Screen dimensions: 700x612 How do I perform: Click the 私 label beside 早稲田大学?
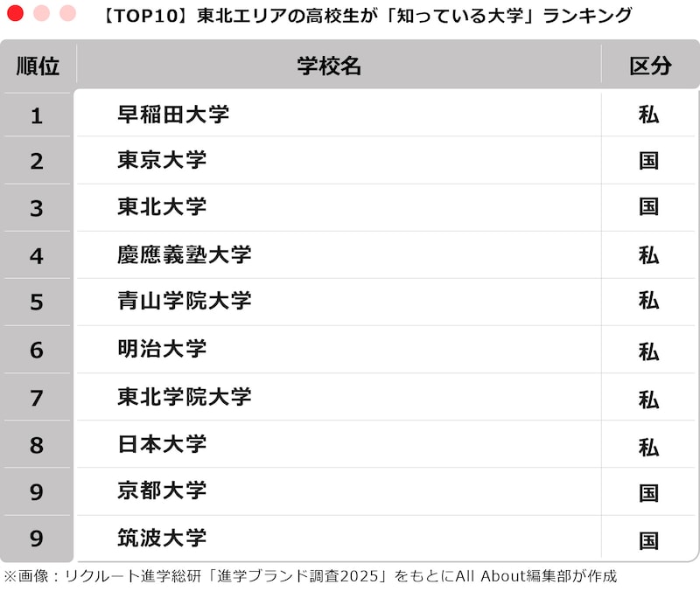pyautogui.click(x=648, y=115)
